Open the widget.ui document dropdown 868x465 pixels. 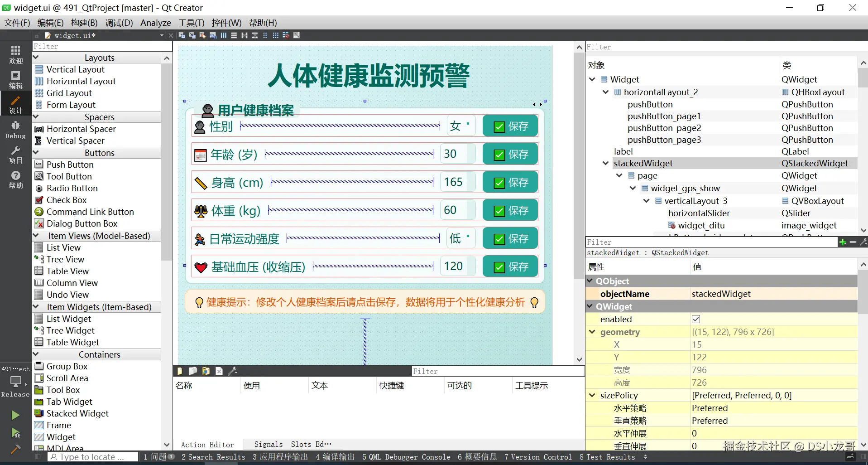(162, 35)
